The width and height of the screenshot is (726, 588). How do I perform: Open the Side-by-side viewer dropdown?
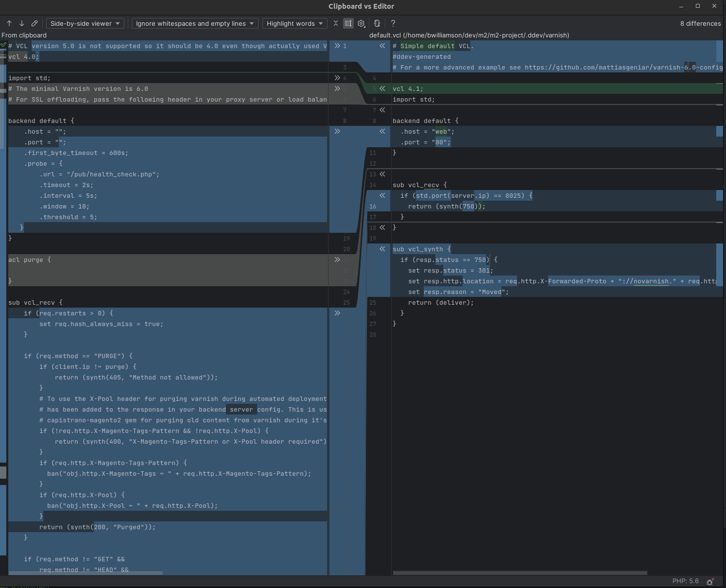pyautogui.click(x=85, y=23)
